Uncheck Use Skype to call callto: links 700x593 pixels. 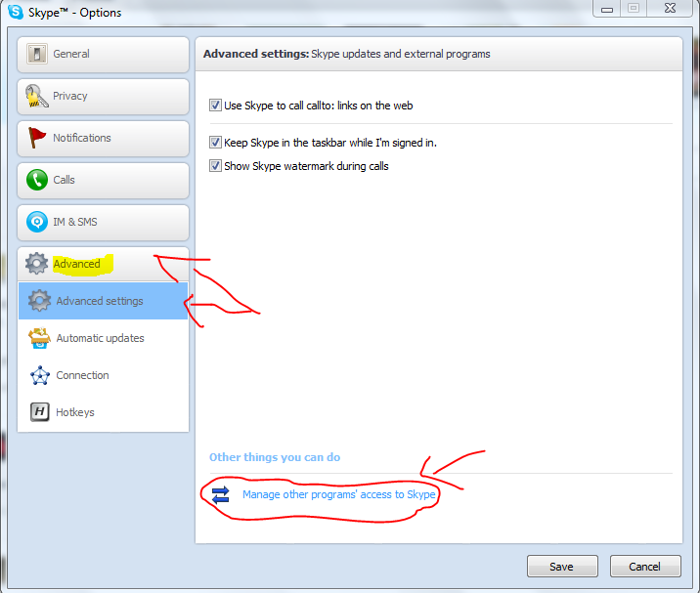(x=215, y=106)
